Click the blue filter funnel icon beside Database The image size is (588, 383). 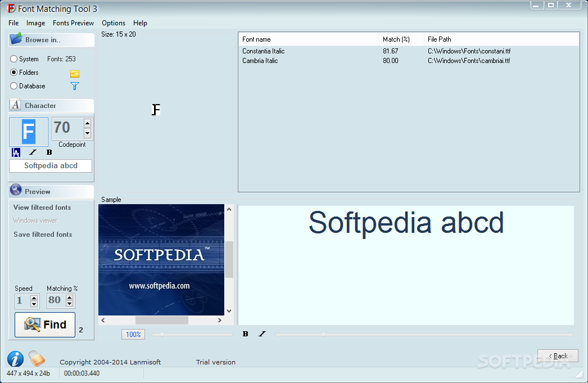[x=75, y=86]
